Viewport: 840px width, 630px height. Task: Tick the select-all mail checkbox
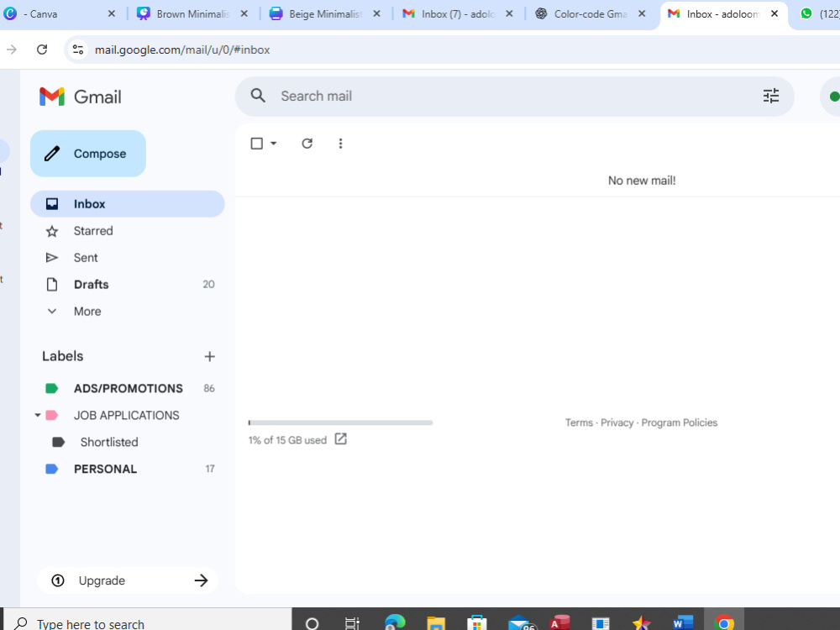point(256,144)
